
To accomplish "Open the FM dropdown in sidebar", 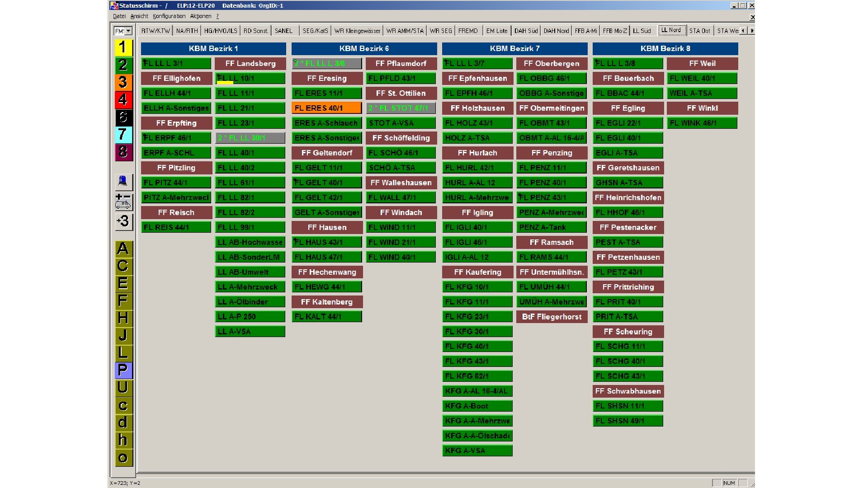I will [x=128, y=31].
